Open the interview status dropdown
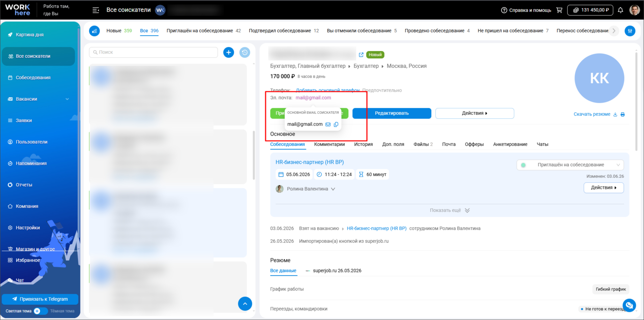 [x=570, y=165]
